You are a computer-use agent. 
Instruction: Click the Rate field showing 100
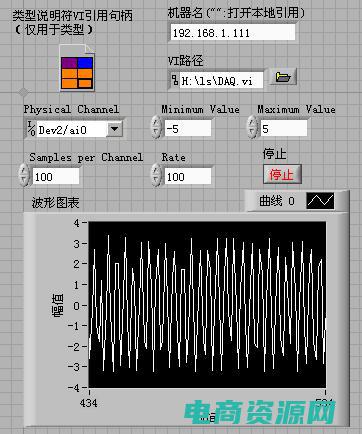pyautogui.click(x=188, y=176)
